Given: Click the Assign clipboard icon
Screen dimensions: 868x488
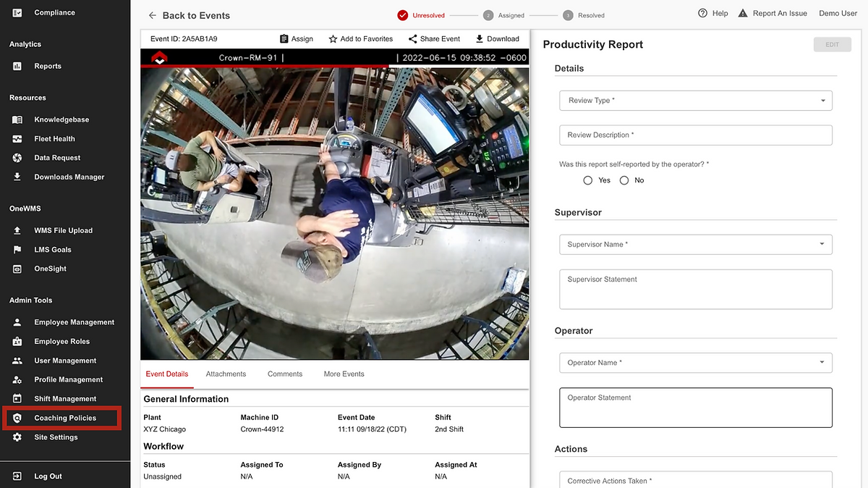Looking at the screenshot, I should pyautogui.click(x=284, y=39).
